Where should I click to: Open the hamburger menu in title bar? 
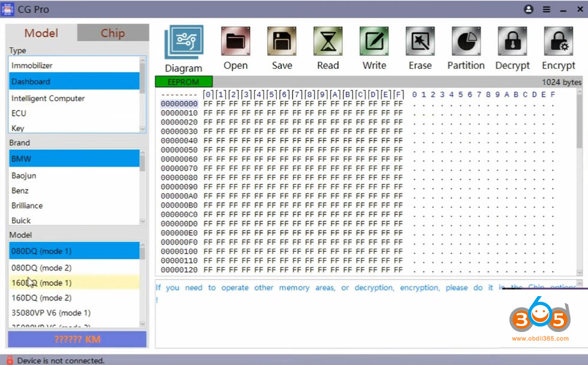click(546, 10)
